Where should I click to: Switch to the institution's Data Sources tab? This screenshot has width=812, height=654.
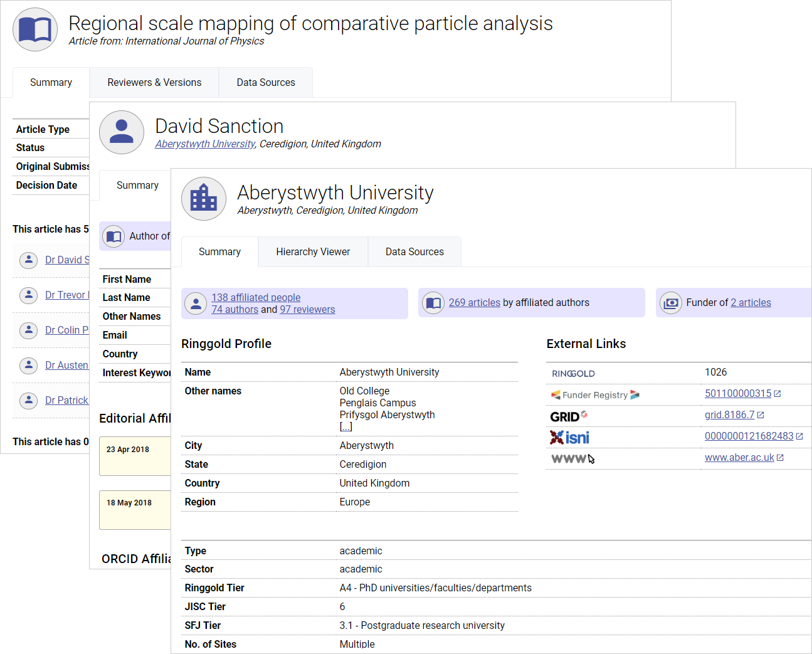pyautogui.click(x=414, y=251)
